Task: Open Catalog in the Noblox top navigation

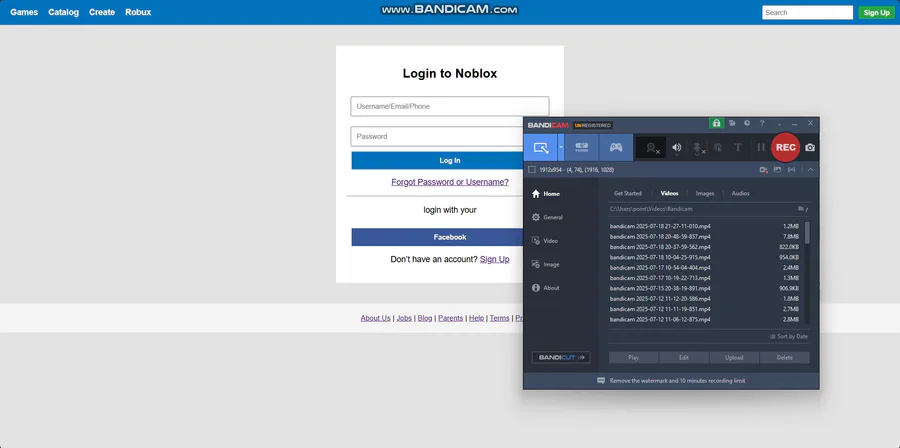Action: (x=63, y=12)
